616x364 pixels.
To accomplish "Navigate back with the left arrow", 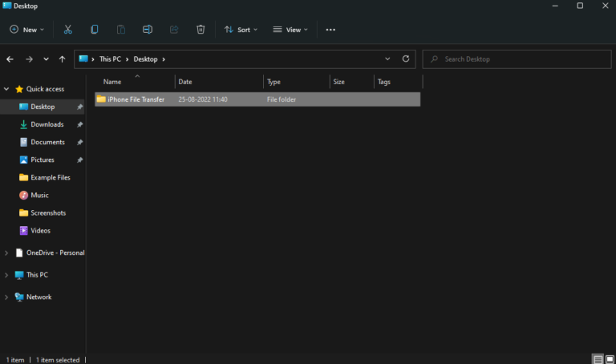I will 10,59.
